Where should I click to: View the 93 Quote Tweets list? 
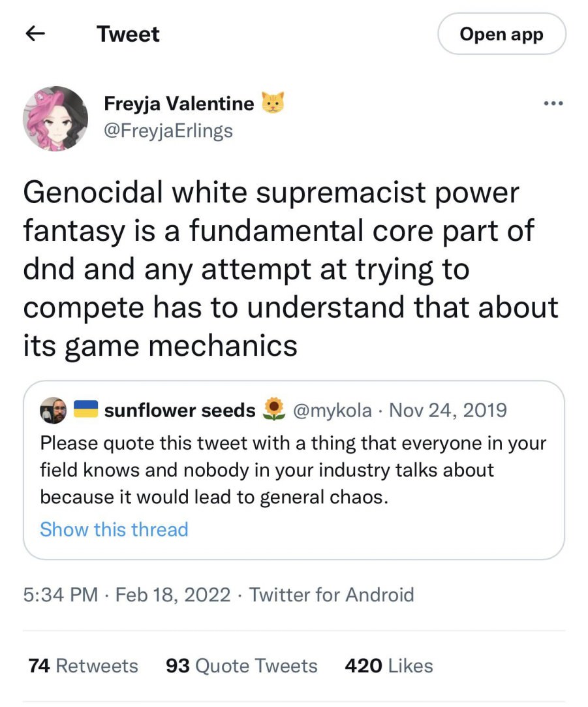241,666
